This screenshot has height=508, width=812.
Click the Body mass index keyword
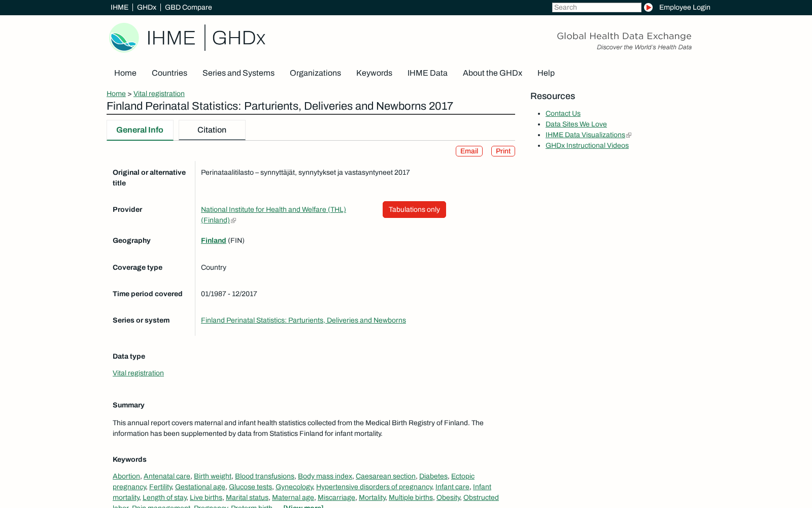[325, 477]
